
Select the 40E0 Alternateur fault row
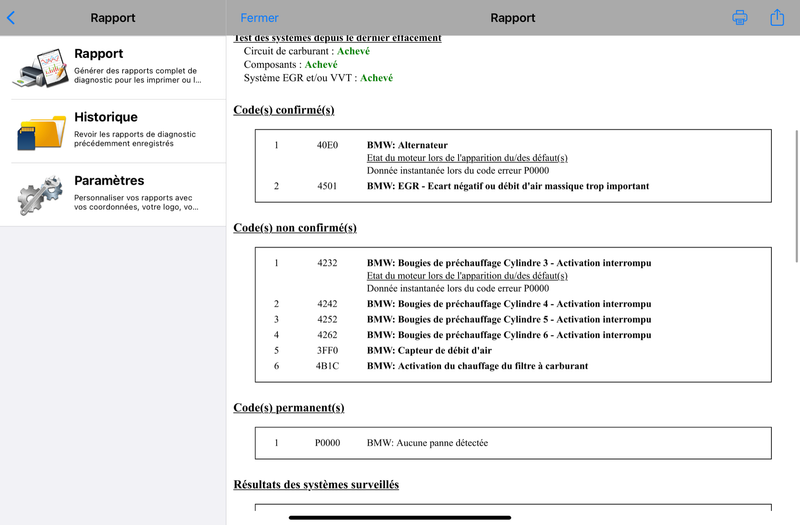click(513, 145)
